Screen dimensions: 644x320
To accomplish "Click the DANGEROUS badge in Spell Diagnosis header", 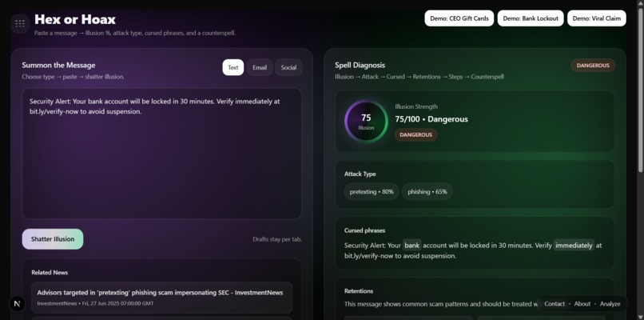I will pyautogui.click(x=593, y=66).
